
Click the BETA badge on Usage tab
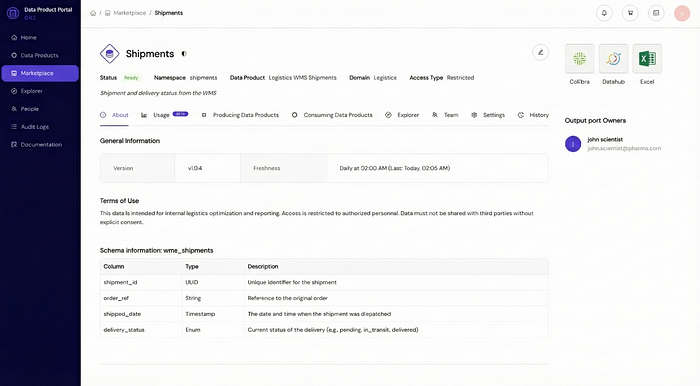pyautogui.click(x=180, y=114)
